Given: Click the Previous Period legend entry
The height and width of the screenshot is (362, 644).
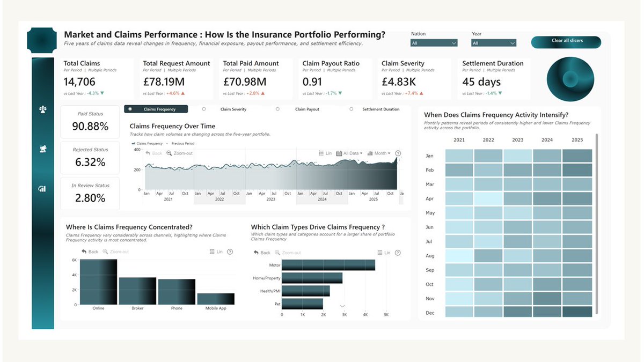Looking at the screenshot, I should (x=180, y=143).
